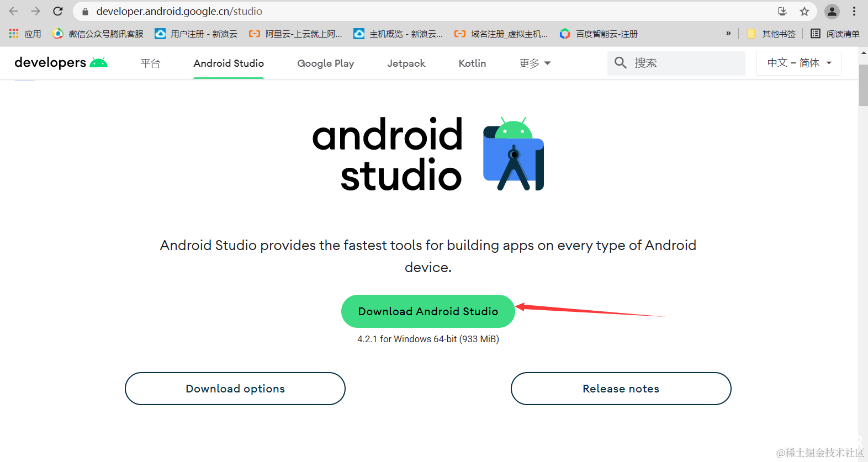Open the Chrome profile avatar

coord(832,11)
